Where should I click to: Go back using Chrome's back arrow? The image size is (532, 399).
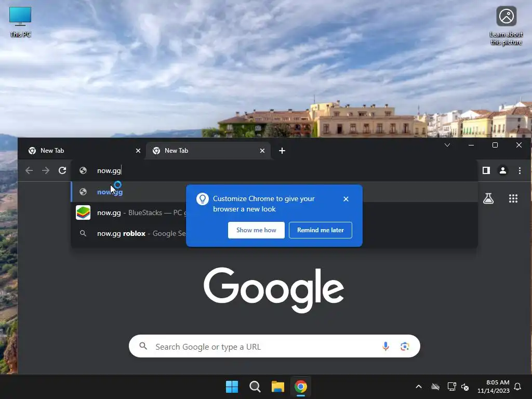point(29,170)
